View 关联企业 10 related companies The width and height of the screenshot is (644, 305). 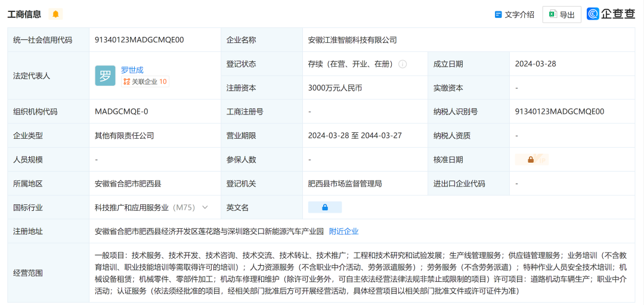(145, 82)
